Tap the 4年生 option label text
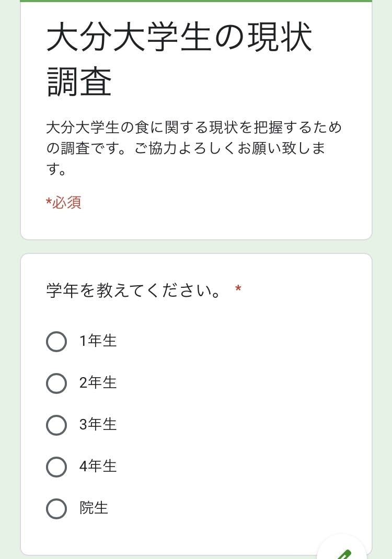The image size is (392, 559). 98,467
